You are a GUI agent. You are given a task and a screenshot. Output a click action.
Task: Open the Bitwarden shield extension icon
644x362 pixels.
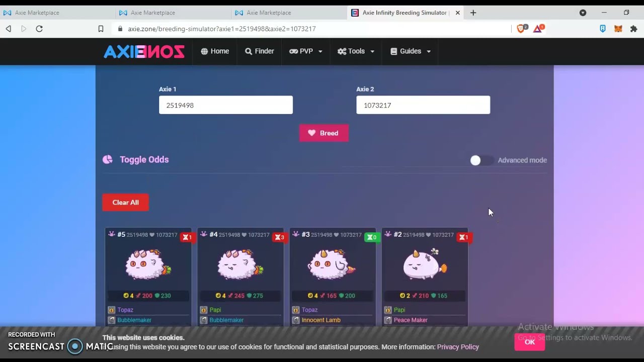[x=603, y=29]
